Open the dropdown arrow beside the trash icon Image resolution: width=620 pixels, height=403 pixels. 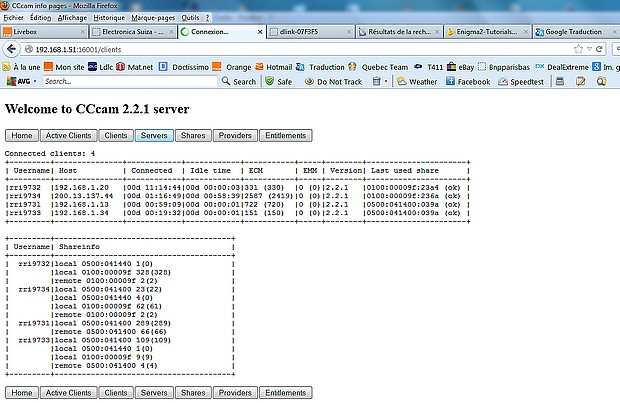(x=384, y=82)
